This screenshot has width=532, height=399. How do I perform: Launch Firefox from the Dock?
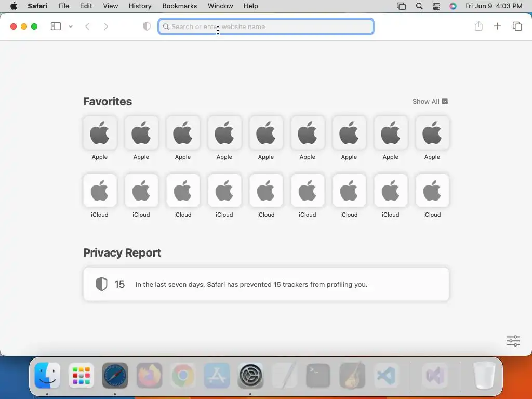point(149,375)
